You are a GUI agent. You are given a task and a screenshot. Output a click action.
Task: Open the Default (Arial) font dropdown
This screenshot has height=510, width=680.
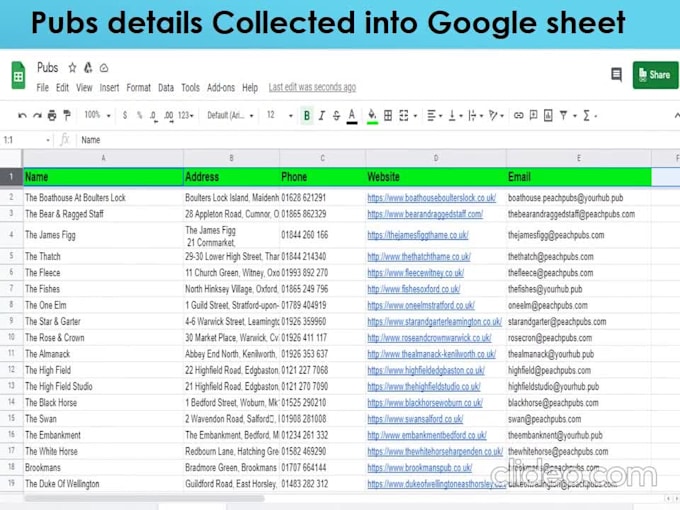pos(230,115)
